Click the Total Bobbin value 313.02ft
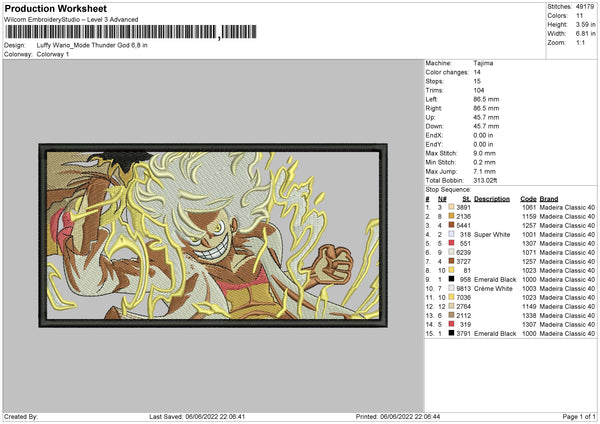 point(485,180)
